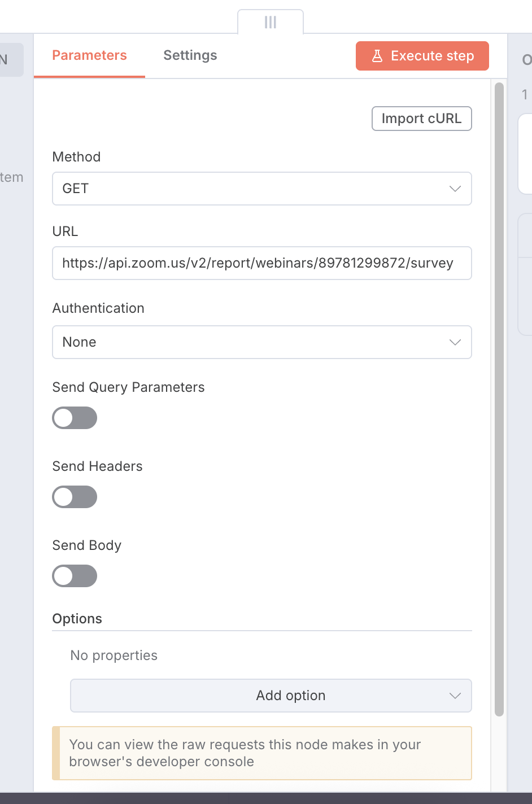This screenshot has width=532, height=804.
Task: Select the Parameters tab
Action: (89, 55)
